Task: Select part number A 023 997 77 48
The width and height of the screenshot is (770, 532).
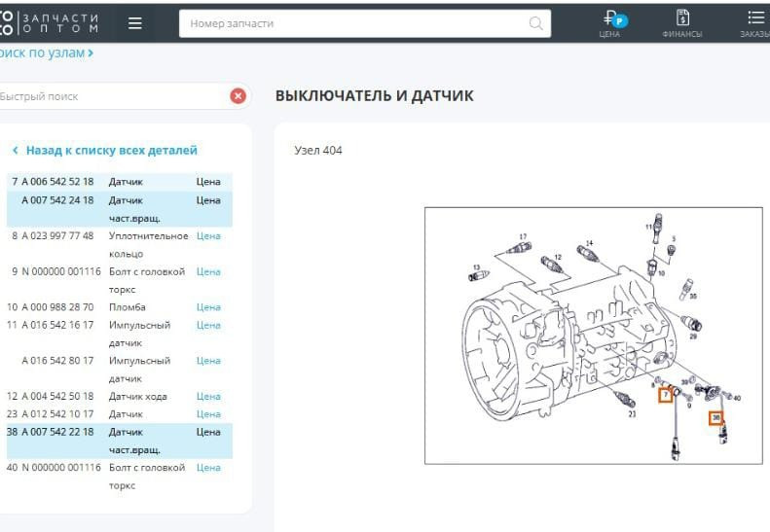Action: [57, 236]
